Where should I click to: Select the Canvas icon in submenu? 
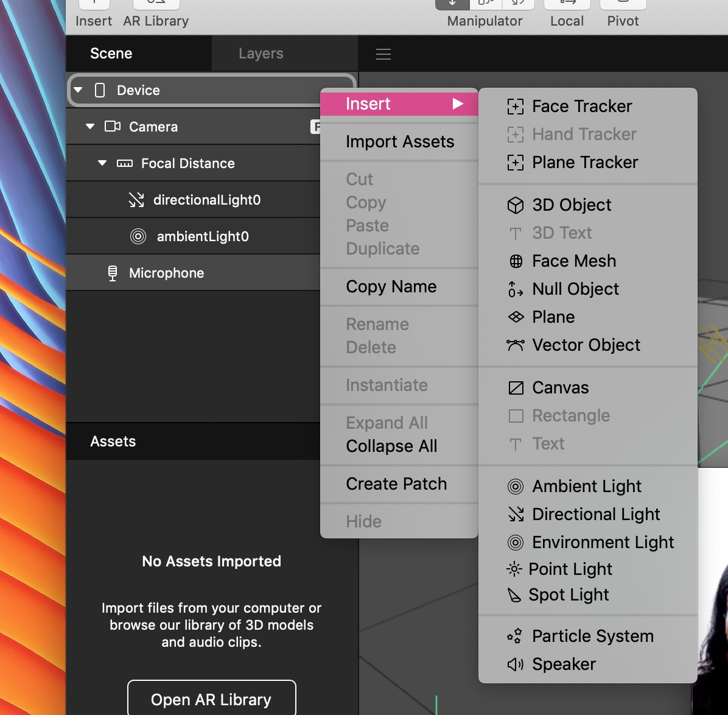pyautogui.click(x=515, y=388)
